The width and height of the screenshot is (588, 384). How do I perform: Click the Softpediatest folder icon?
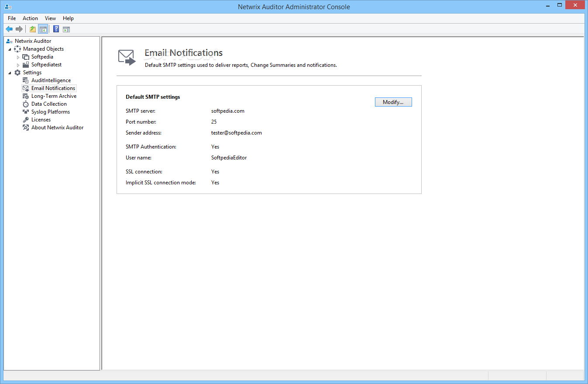26,65
